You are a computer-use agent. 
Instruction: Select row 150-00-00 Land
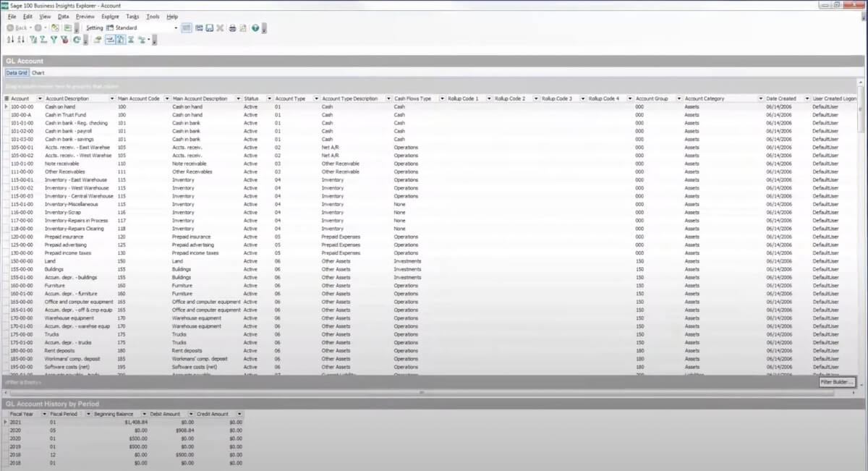[x=430, y=261]
